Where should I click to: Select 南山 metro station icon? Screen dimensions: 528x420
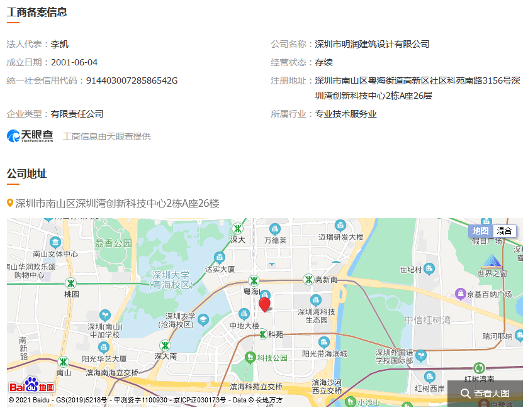pyautogui.click(x=64, y=362)
